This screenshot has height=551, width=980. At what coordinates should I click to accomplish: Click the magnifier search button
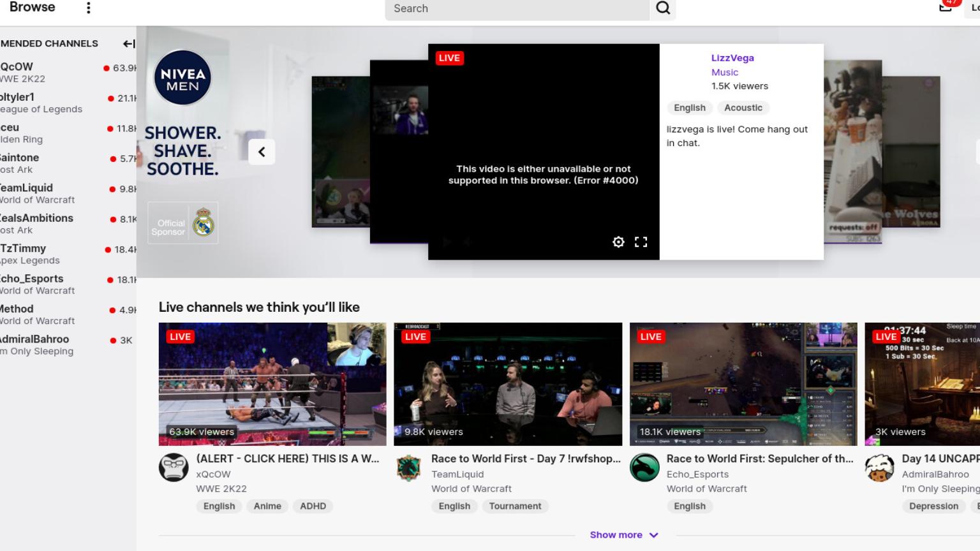tap(663, 8)
